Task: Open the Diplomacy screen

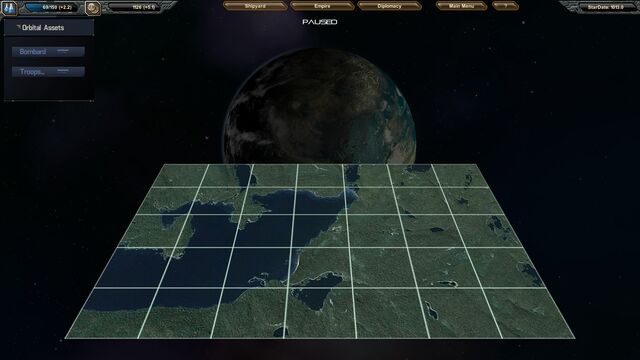Action: pyautogui.click(x=389, y=6)
